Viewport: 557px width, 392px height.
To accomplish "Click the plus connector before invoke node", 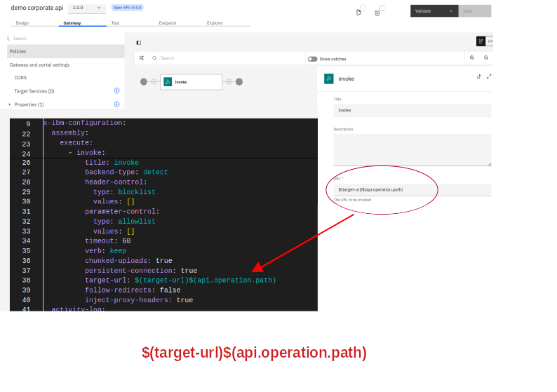I will 154,82.
